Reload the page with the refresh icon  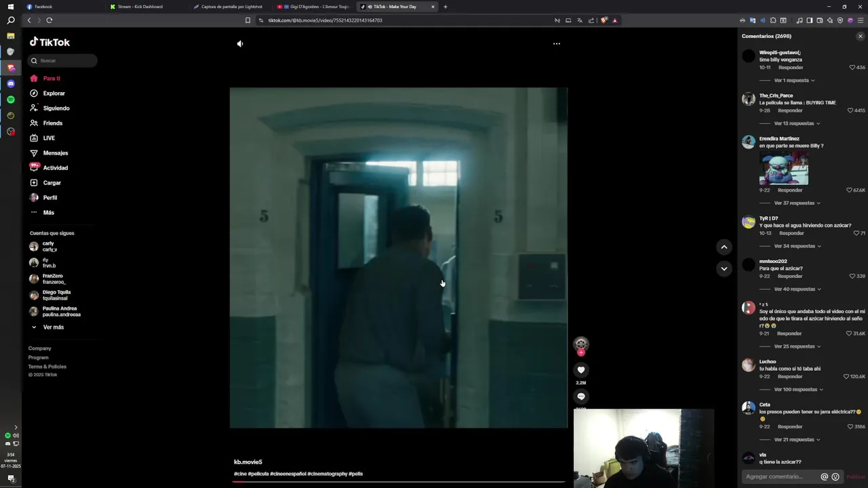(x=50, y=20)
